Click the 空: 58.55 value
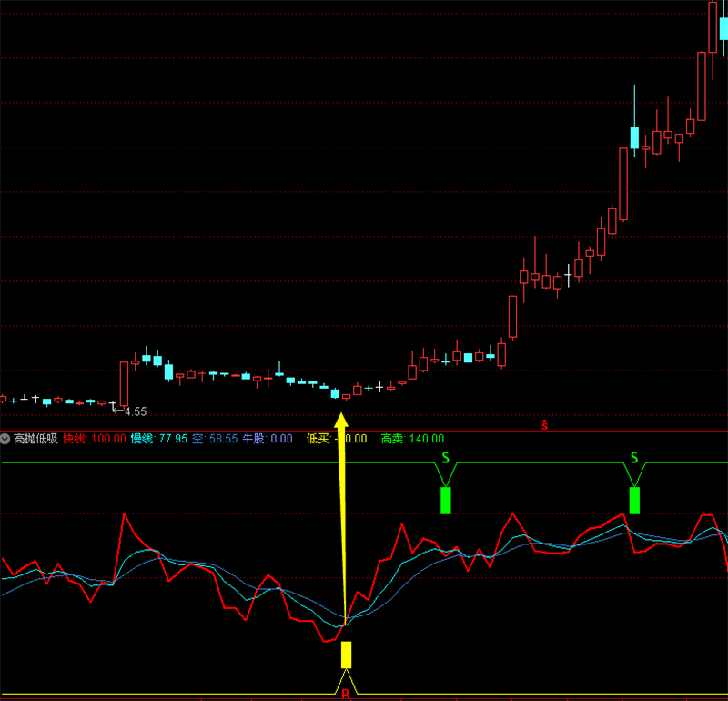This screenshot has height=701, width=728. pos(215,439)
